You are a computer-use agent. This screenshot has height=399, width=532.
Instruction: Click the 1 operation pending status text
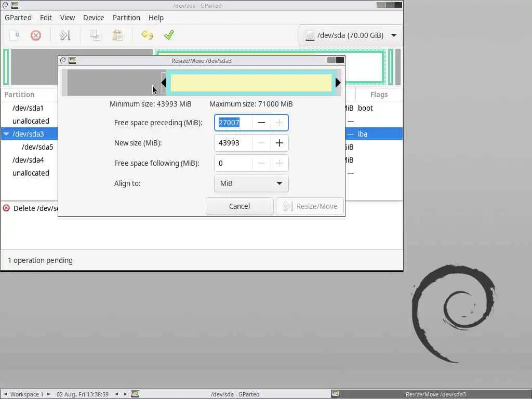tap(40, 261)
